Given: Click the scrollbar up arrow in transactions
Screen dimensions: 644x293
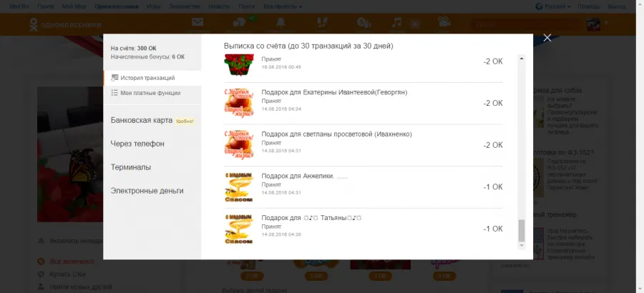Looking at the screenshot, I should point(522,59).
